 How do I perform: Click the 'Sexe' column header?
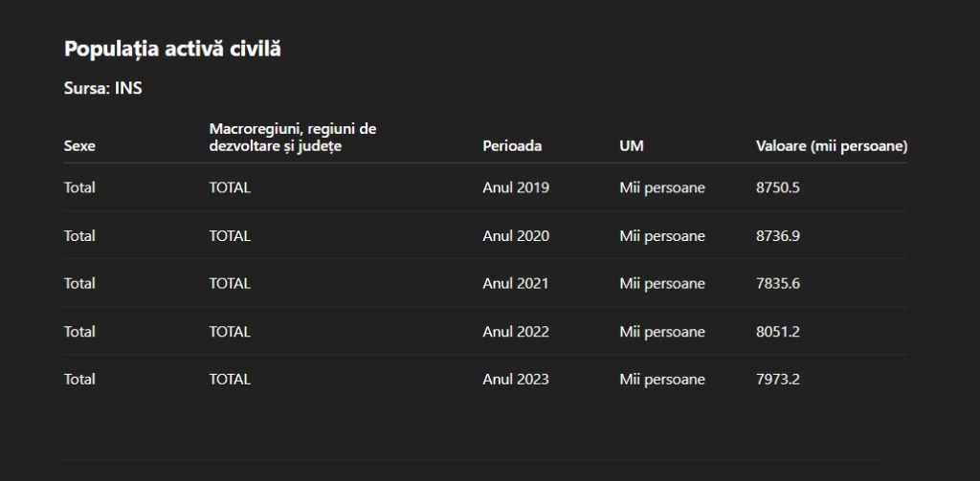pyautogui.click(x=79, y=146)
